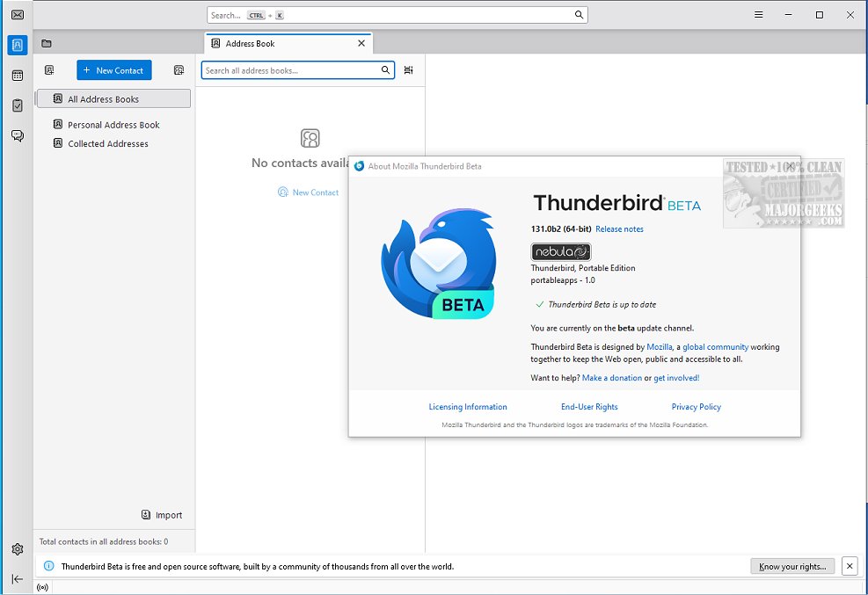Open the contact list display options icon

pyautogui.click(x=409, y=70)
